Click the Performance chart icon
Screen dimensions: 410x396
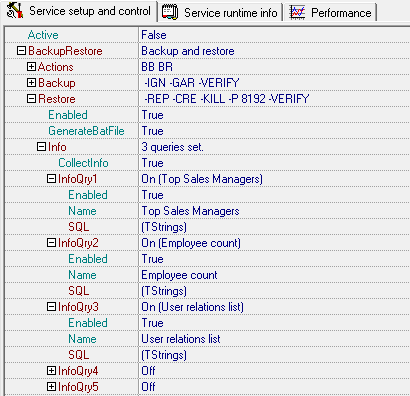pos(297,12)
